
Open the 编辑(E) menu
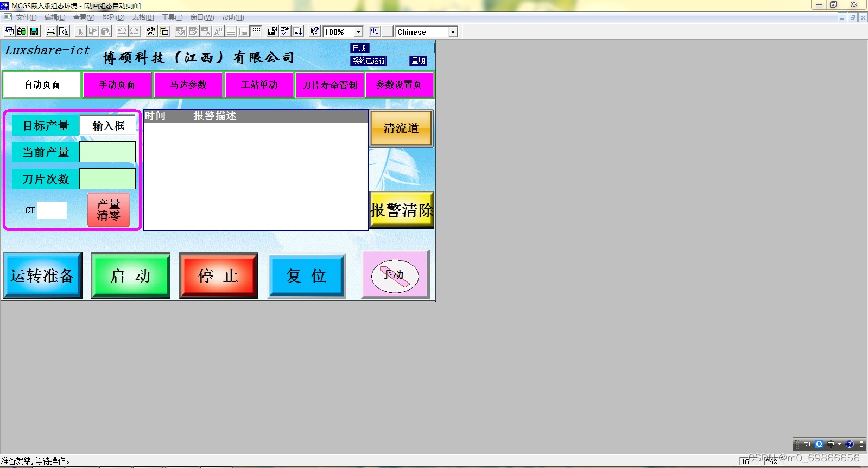[x=55, y=17]
